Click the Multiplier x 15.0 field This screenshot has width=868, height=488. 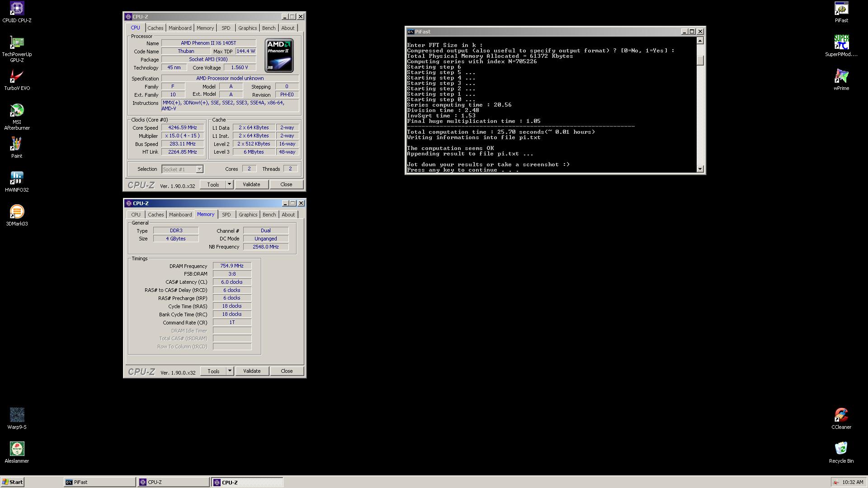click(183, 136)
